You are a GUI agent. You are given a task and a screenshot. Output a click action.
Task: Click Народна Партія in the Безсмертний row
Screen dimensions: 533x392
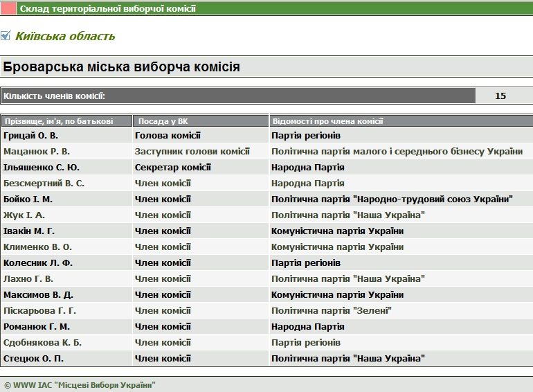click(307, 184)
